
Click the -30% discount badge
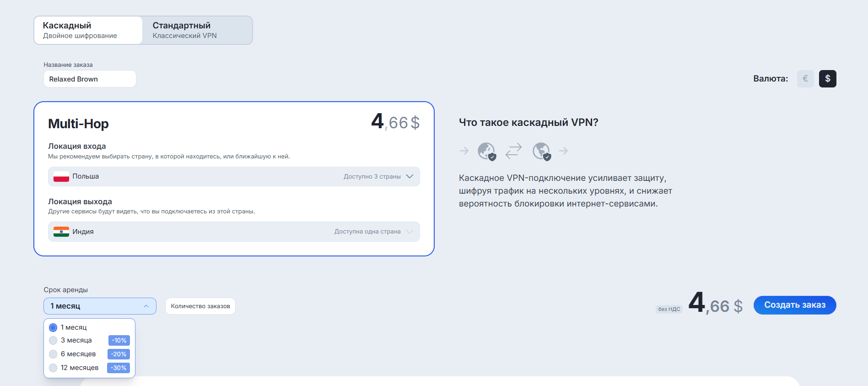(x=119, y=368)
